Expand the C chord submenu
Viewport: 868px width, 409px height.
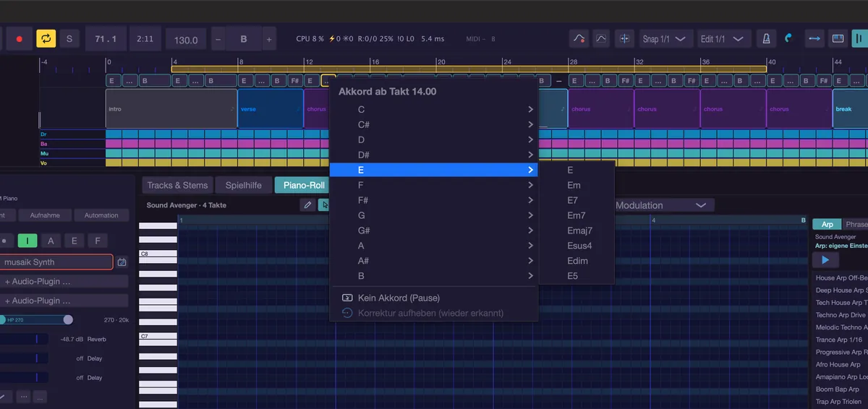click(434, 110)
